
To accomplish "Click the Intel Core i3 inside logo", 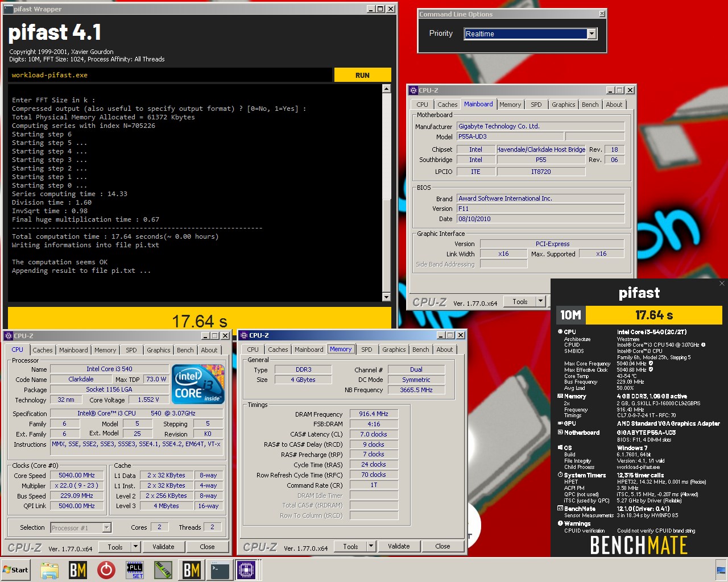I will pos(198,384).
